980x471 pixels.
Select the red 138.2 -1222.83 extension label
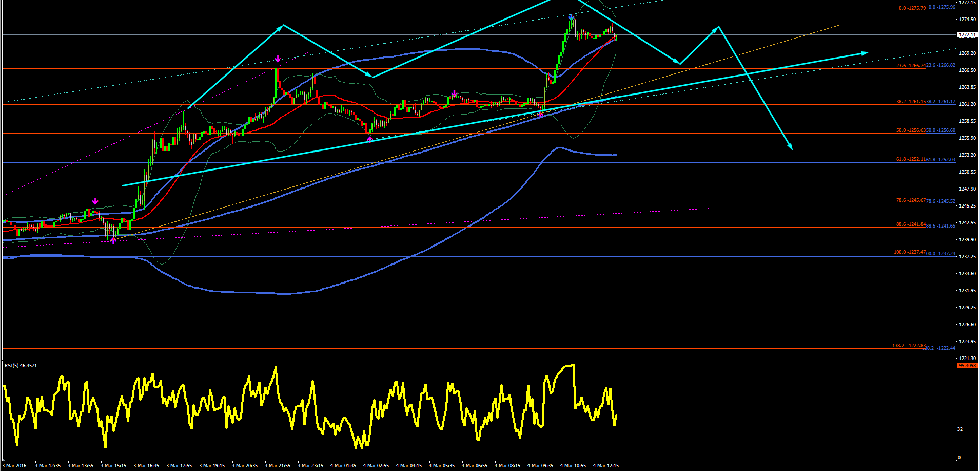click(909, 346)
